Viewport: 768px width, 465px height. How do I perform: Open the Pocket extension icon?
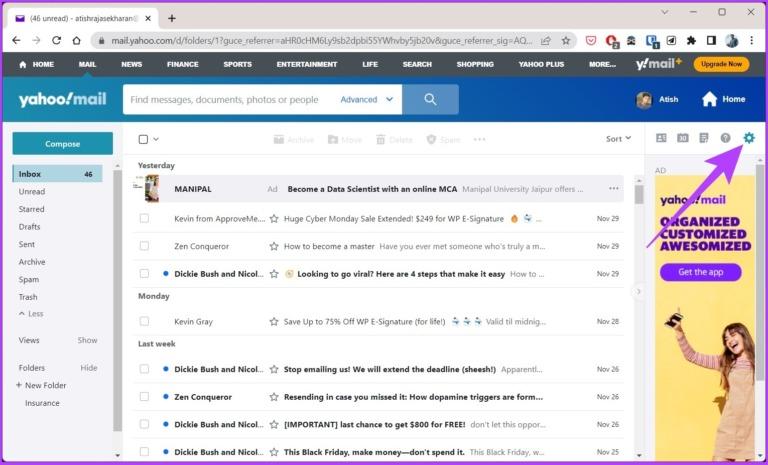tap(591, 41)
